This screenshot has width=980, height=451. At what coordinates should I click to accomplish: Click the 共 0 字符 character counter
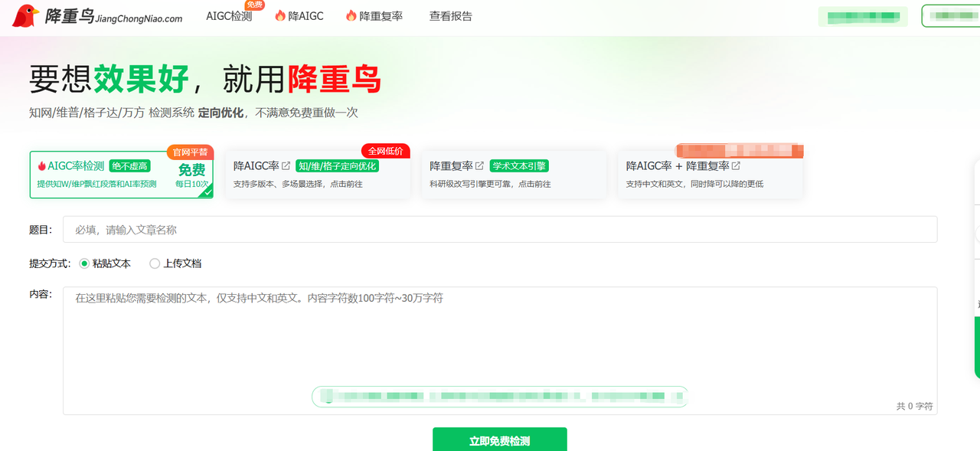[x=914, y=407]
